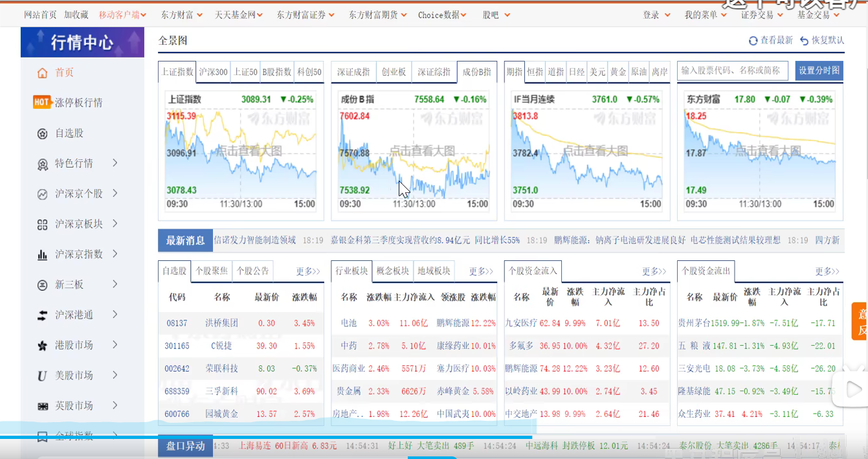Select the 科创50 tab
868x459 pixels.
click(x=309, y=72)
